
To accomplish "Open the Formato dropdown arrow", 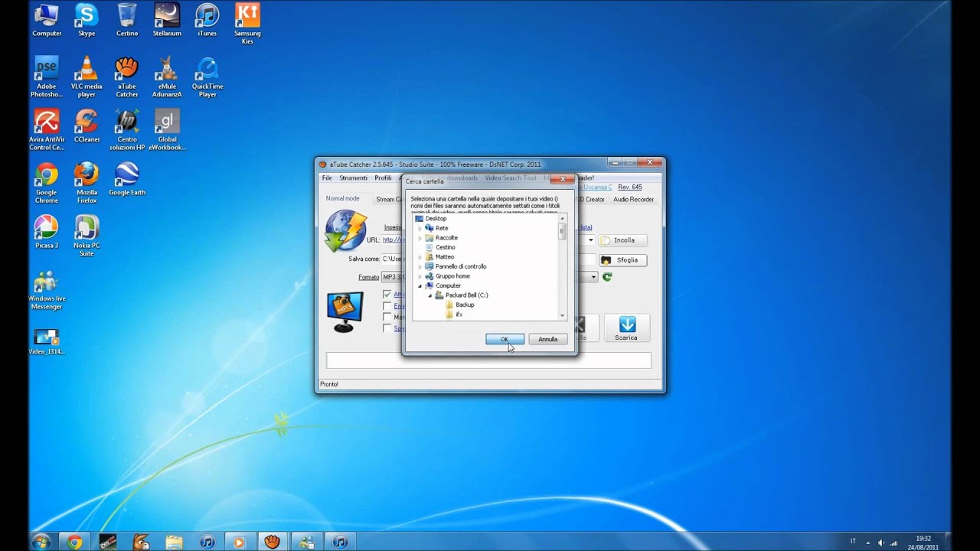I will 593,277.
